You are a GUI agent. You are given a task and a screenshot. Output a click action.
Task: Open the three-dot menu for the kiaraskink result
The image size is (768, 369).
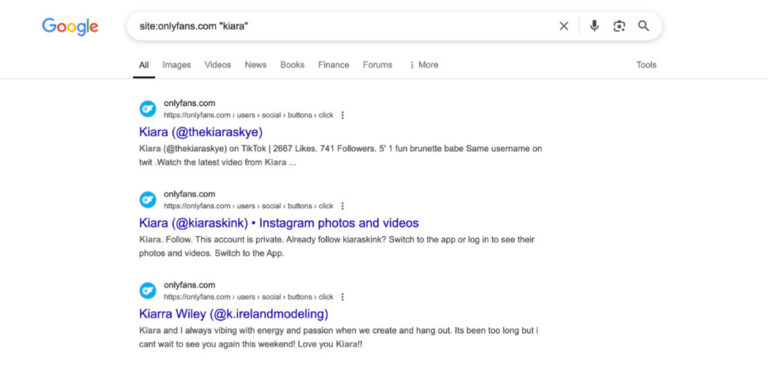click(x=342, y=206)
